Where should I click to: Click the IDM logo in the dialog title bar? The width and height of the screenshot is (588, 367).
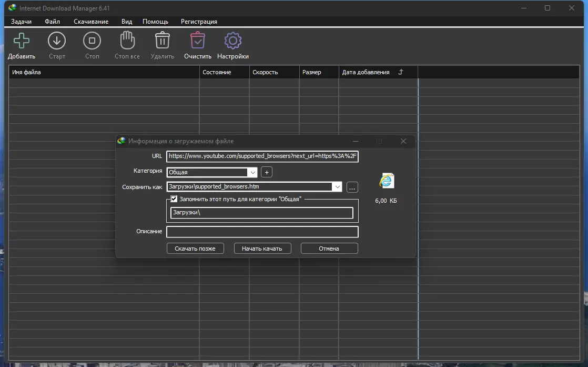click(121, 141)
